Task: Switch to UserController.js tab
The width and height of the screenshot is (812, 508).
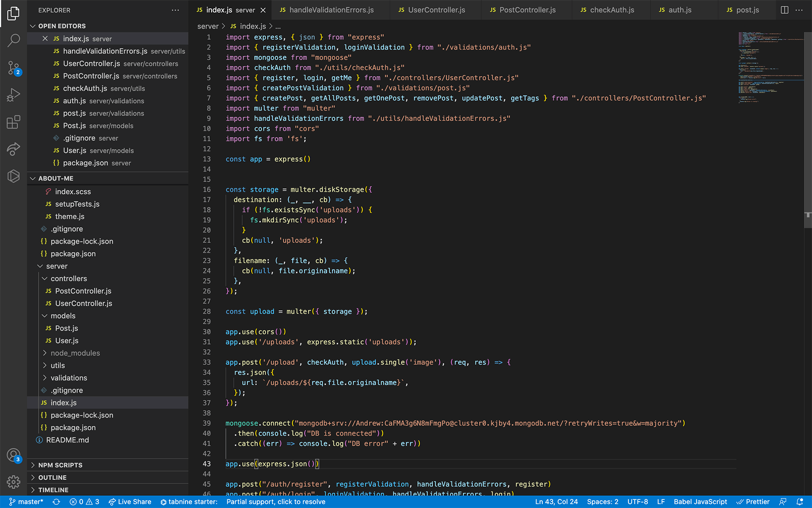Action: (x=435, y=10)
